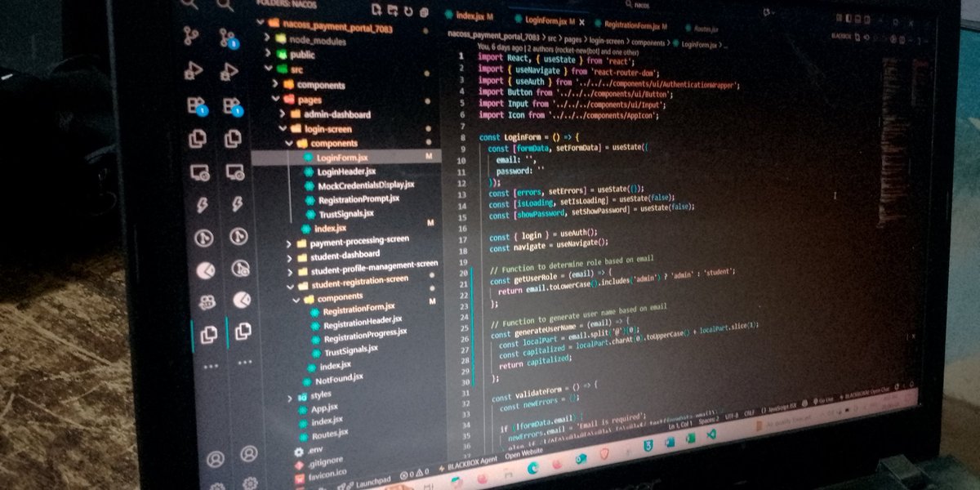The width and height of the screenshot is (980, 490).
Task: Open Microsoft Edge from the taskbar
Action: 533,469
